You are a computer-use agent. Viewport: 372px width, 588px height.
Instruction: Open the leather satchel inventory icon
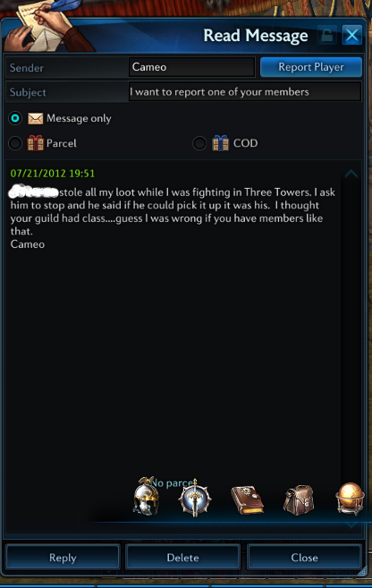pyautogui.click(x=299, y=499)
